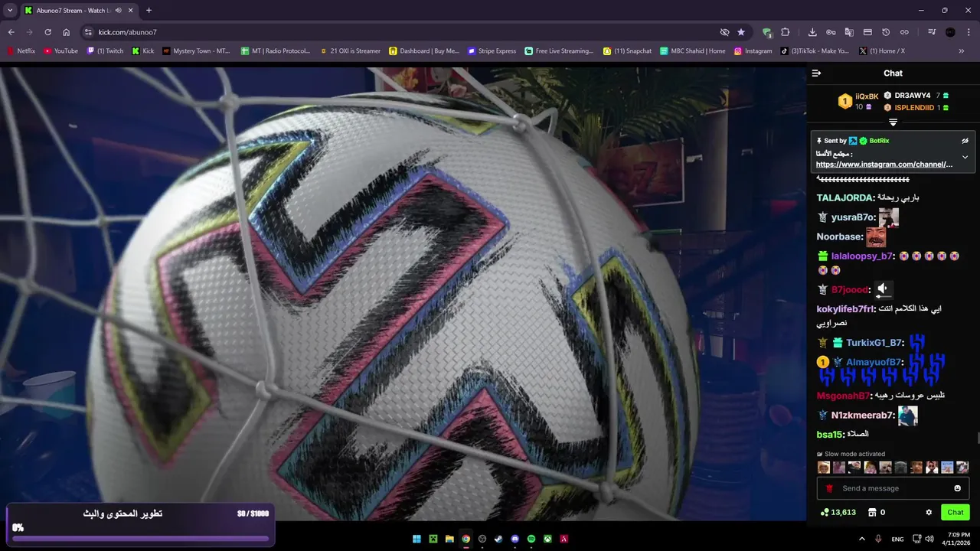Open the shop icon next to 0
980x551 pixels.
click(x=871, y=512)
